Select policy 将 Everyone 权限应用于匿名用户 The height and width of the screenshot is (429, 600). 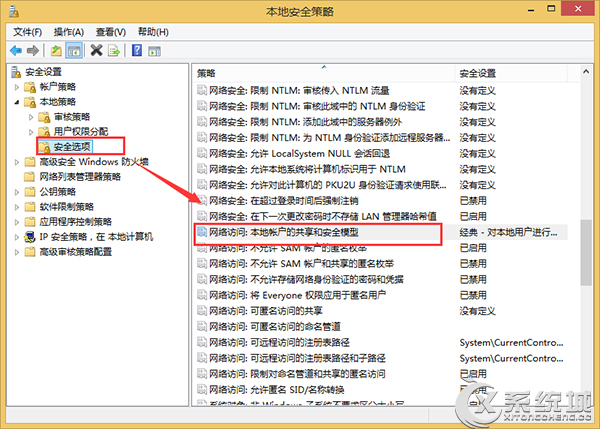tap(297, 295)
